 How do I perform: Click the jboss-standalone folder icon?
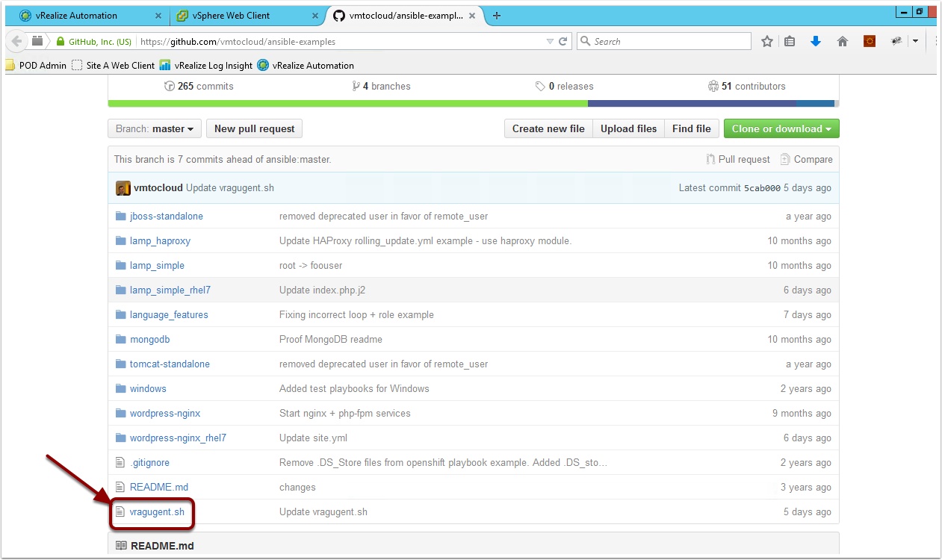coord(121,217)
